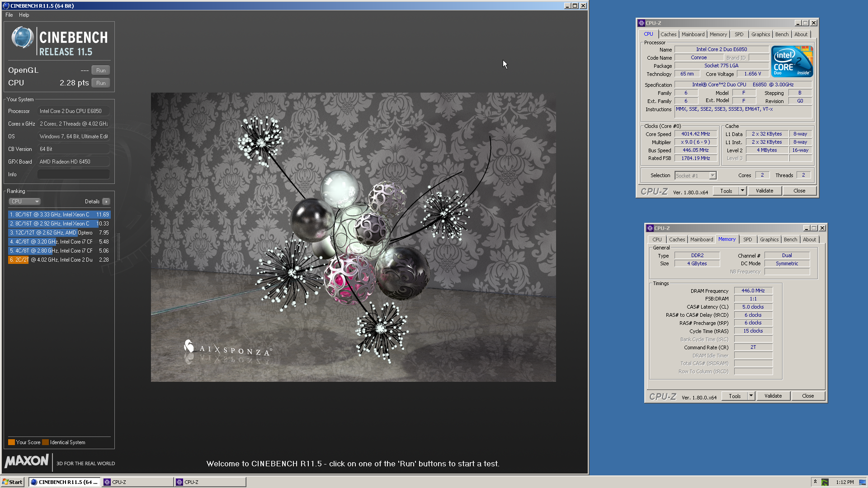Click the Core Speed 4014.42 MHz value
The image size is (868, 488).
pyautogui.click(x=695, y=134)
